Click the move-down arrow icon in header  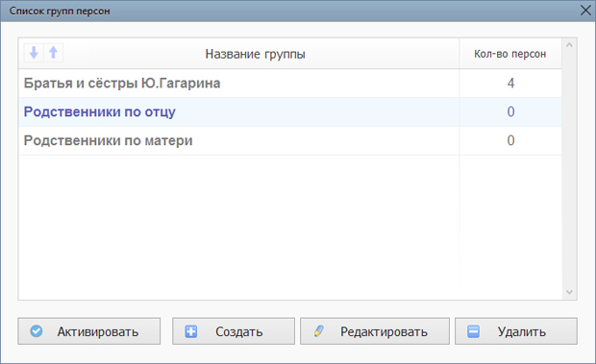(34, 53)
